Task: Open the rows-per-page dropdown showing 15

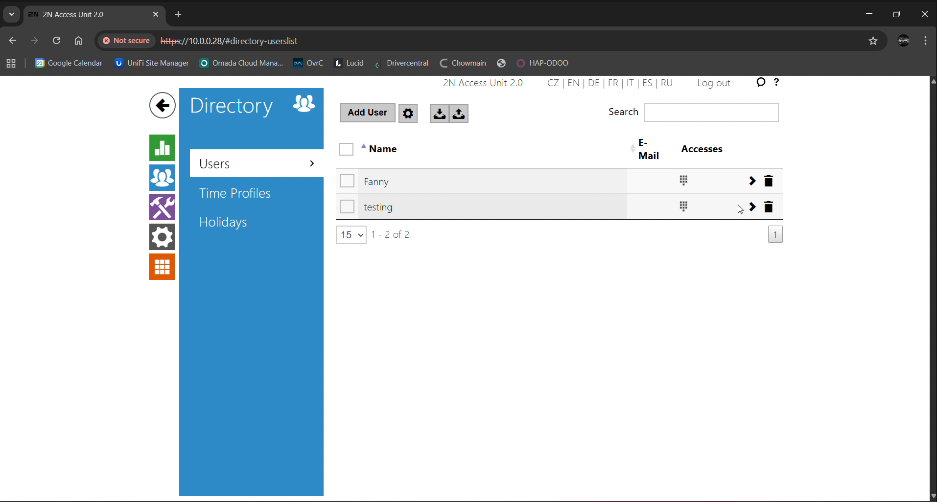Action: (351, 235)
